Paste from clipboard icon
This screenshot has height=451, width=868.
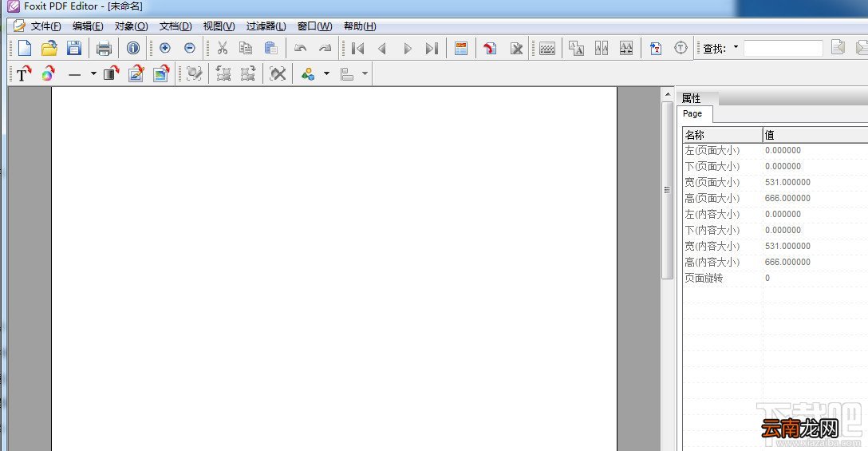pyautogui.click(x=270, y=48)
